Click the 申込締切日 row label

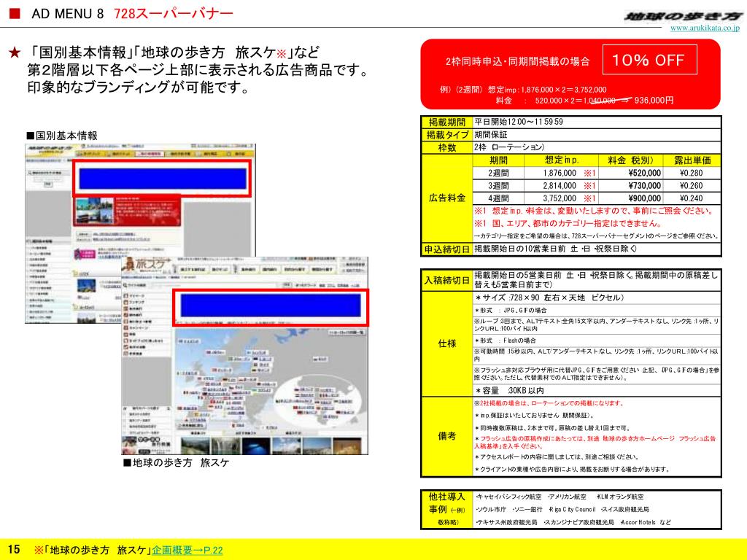[447, 249]
